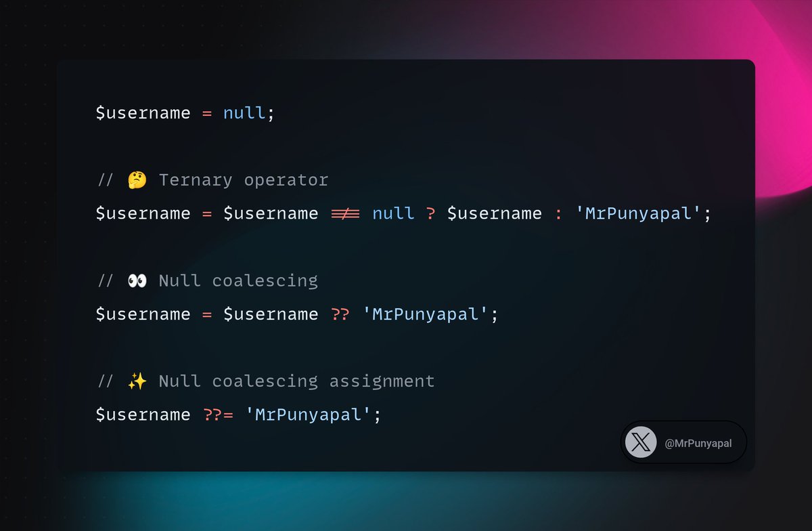812x531 pixels.
Task: Click the ??= operator in the last line
Action: point(218,415)
